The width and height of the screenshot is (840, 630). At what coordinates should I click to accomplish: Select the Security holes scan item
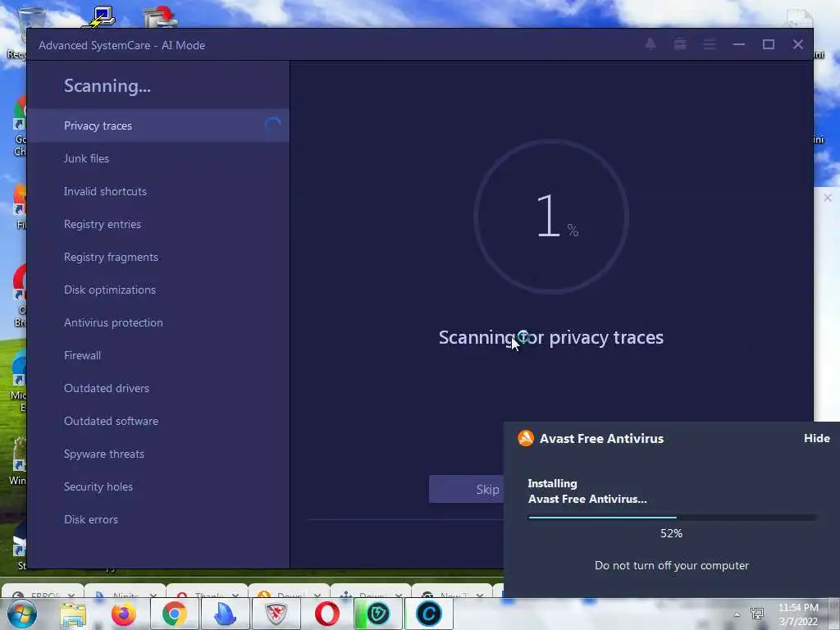click(158, 486)
